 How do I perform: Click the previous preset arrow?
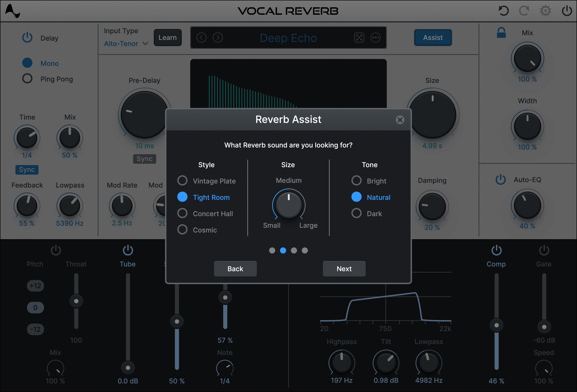(x=201, y=38)
